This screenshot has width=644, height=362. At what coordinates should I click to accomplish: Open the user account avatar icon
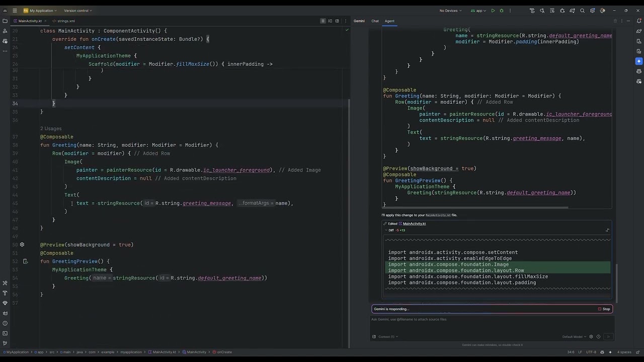point(602,11)
